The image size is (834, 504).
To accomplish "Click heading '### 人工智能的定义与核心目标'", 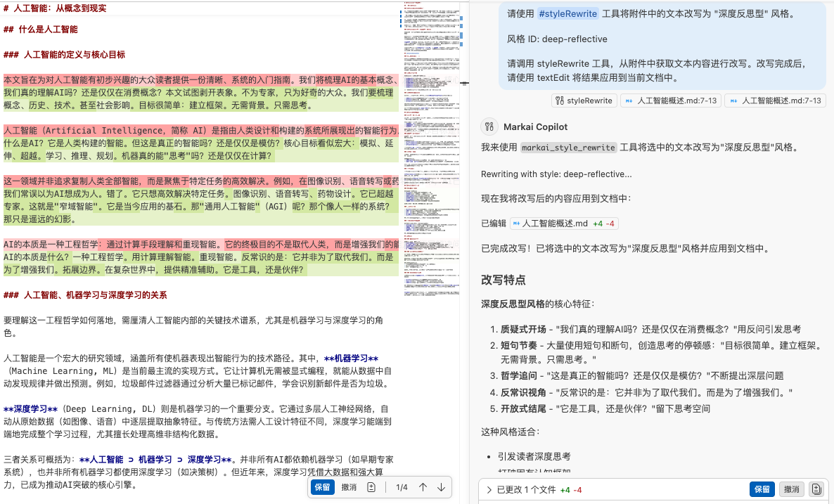I will tap(65, 54).
